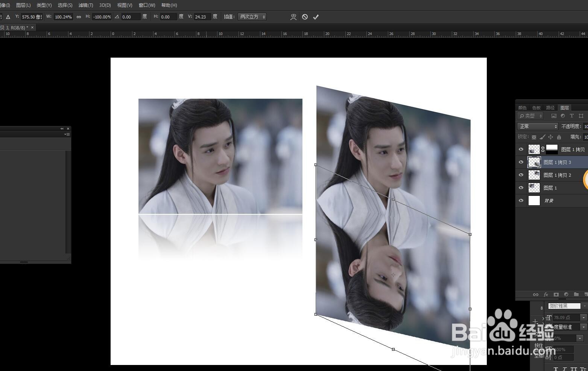Lock layer position move icon
The width and height of the screenshot is (588, 371).
pos(551,137)
